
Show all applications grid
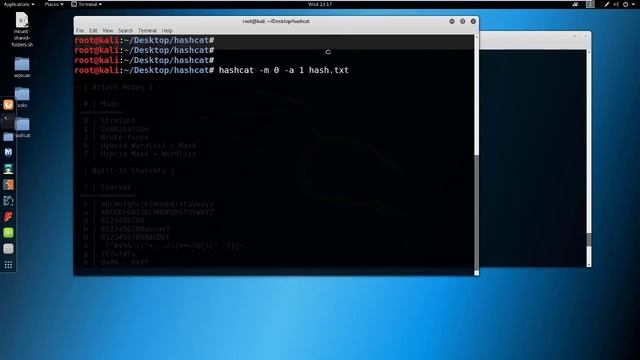(x=8, y=265)
